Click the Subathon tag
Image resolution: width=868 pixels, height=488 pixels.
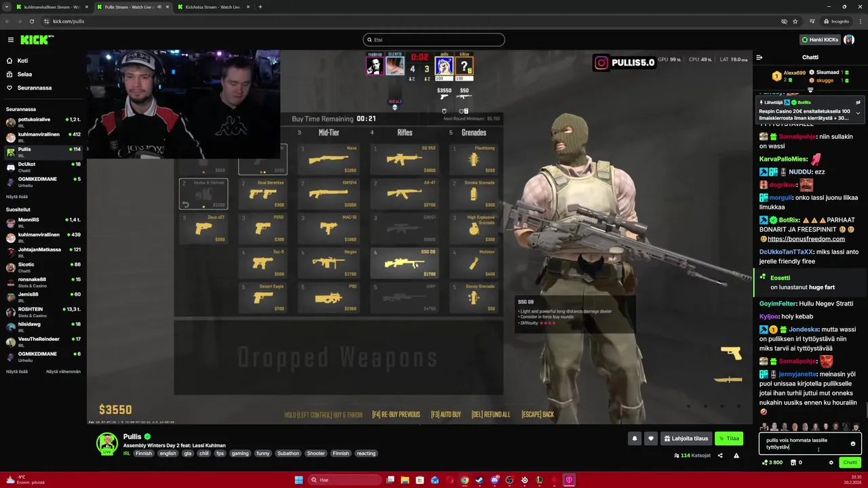pos(288,453)
